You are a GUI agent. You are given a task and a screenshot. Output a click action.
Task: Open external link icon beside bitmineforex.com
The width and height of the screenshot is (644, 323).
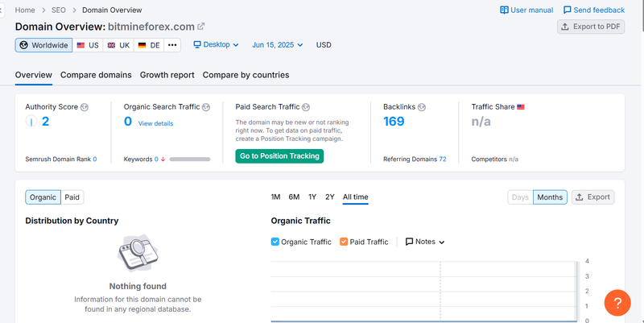click(200, 27)
